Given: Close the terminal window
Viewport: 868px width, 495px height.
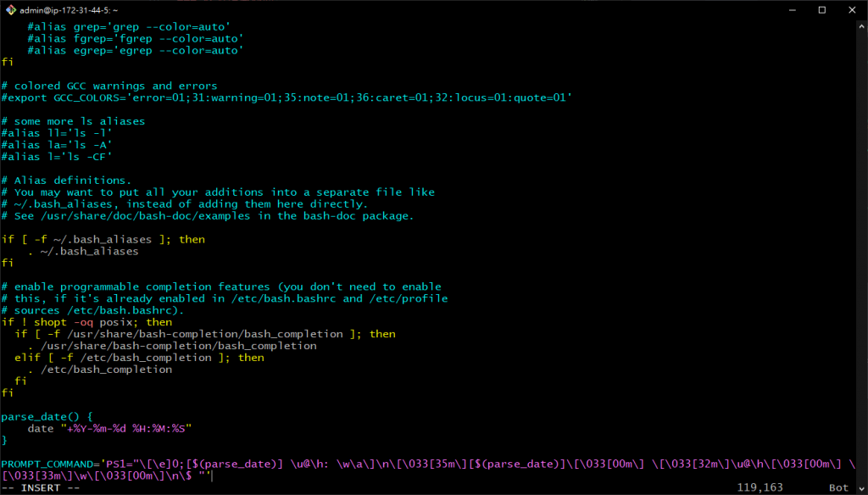Looking at the screenshot, I should 852,10.
